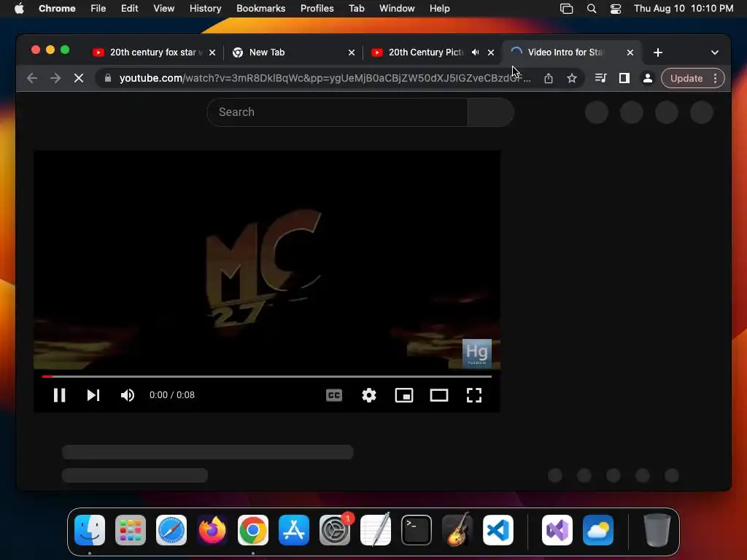Screen dimensions: 747x560
Task: Open video settings gear
Action: point(368,395)
